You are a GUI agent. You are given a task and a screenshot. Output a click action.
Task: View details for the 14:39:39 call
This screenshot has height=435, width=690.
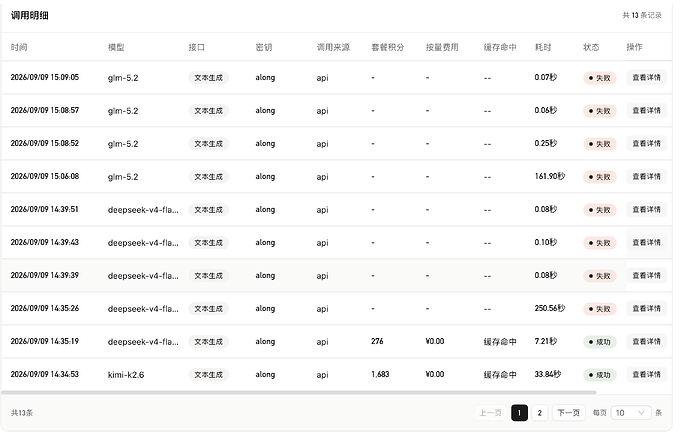[x=646, y=275]
